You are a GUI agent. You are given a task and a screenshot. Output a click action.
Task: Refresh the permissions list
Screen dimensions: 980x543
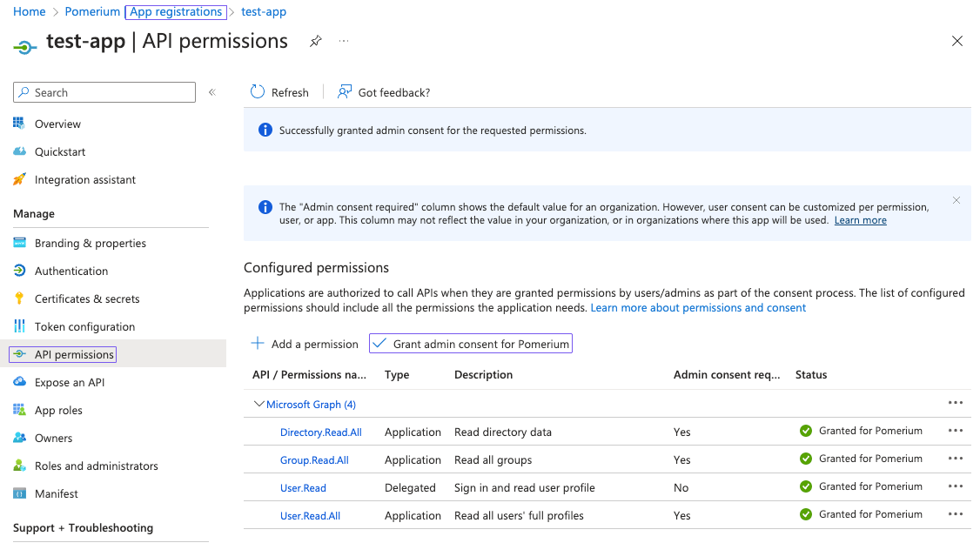279,91
